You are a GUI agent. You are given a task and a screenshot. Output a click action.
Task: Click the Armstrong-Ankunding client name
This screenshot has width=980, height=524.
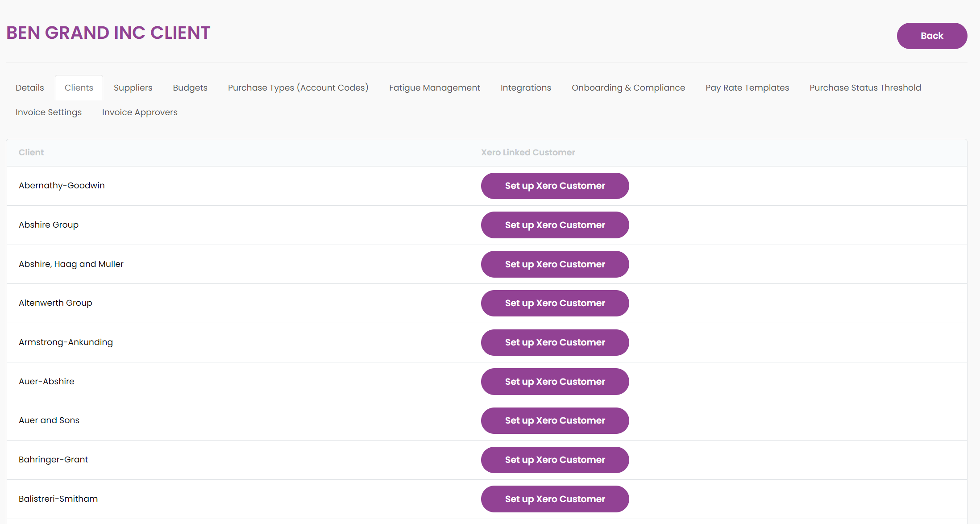pyautogui.click(x=66, y=342)
